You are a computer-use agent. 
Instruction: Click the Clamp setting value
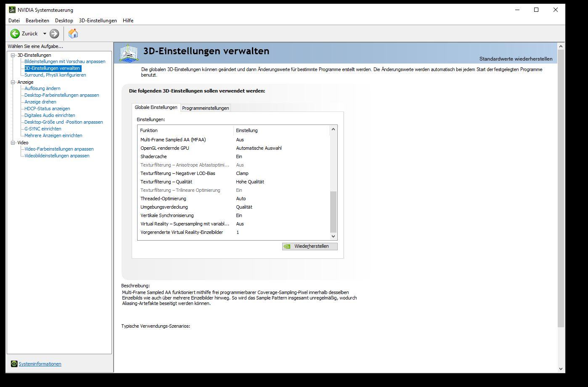click(x=242, y=173)
